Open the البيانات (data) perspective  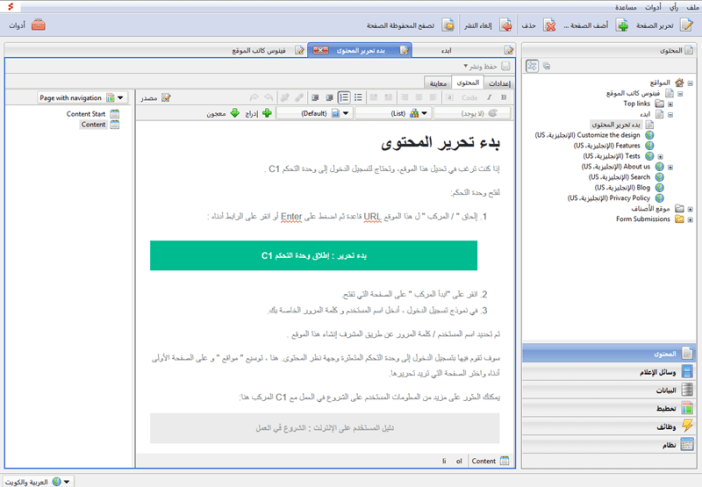[609, 390]
